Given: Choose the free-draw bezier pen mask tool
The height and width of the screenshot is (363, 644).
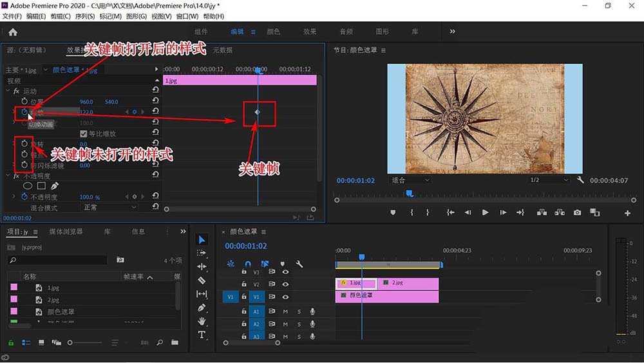Looking at the screenshot, I should tap(55, 186).
